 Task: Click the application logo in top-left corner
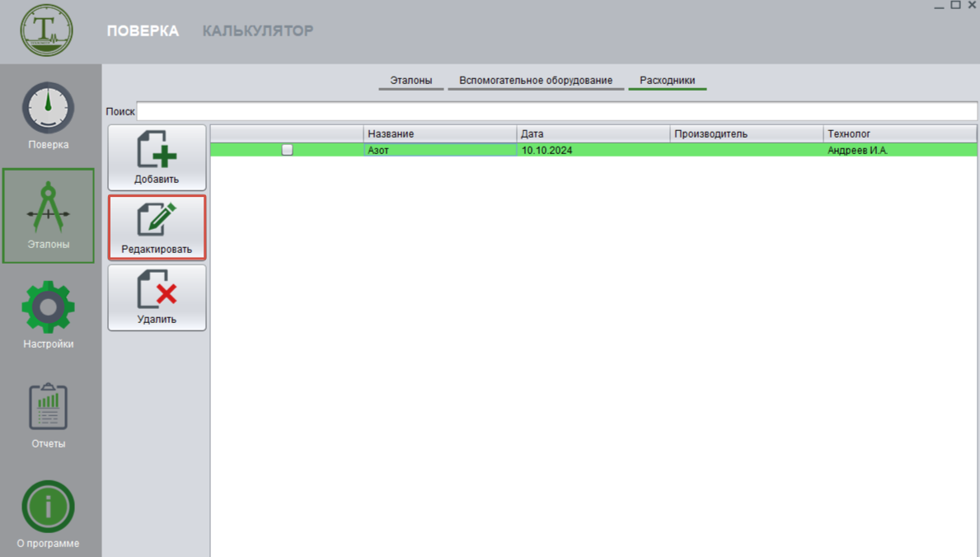[x=47, y=30]
